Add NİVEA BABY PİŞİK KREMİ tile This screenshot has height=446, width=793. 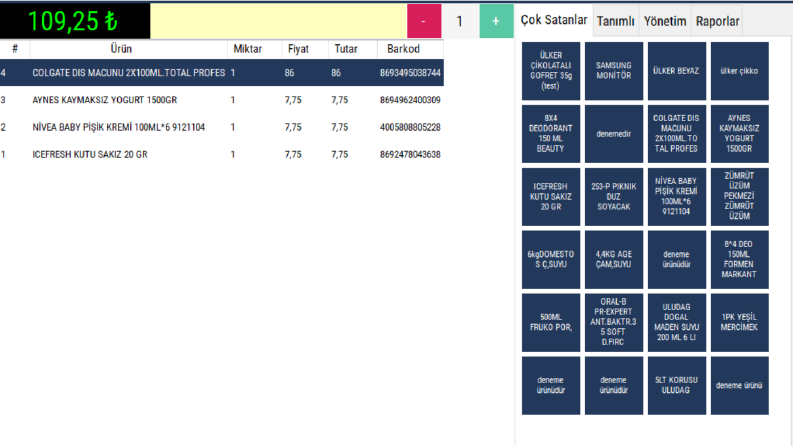(x=676, y=197)
